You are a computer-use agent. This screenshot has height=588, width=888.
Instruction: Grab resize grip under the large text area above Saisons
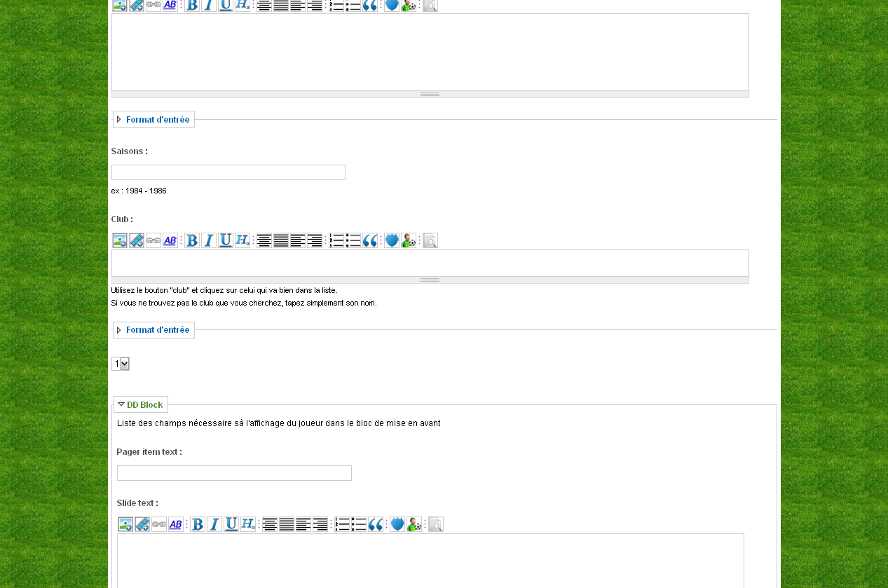tap(430, 95)
